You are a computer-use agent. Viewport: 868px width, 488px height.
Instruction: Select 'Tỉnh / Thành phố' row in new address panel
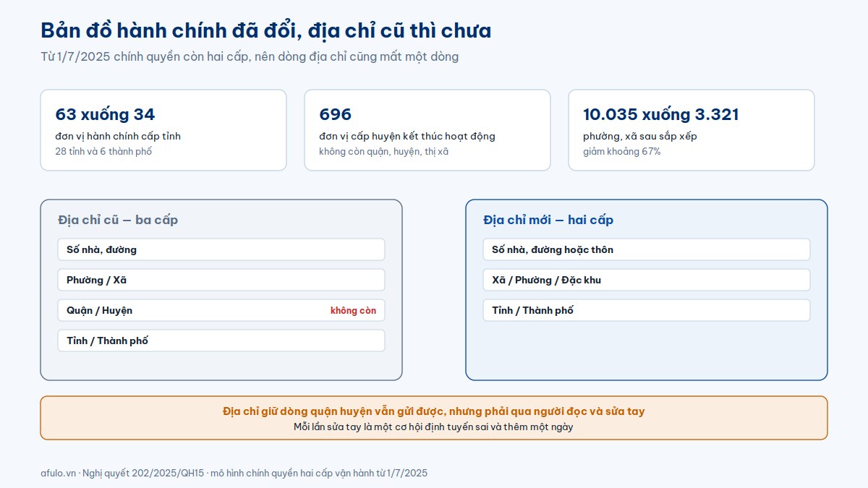(x=647, y=310)
